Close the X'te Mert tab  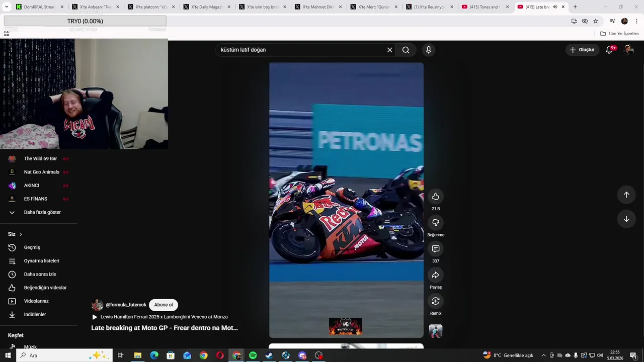coord(396,7)
